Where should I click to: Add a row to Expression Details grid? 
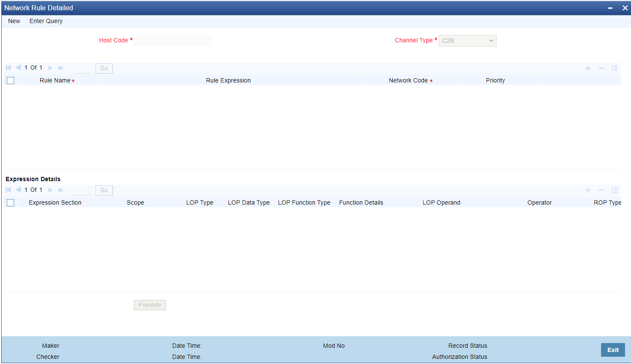[x=588, y=191]
